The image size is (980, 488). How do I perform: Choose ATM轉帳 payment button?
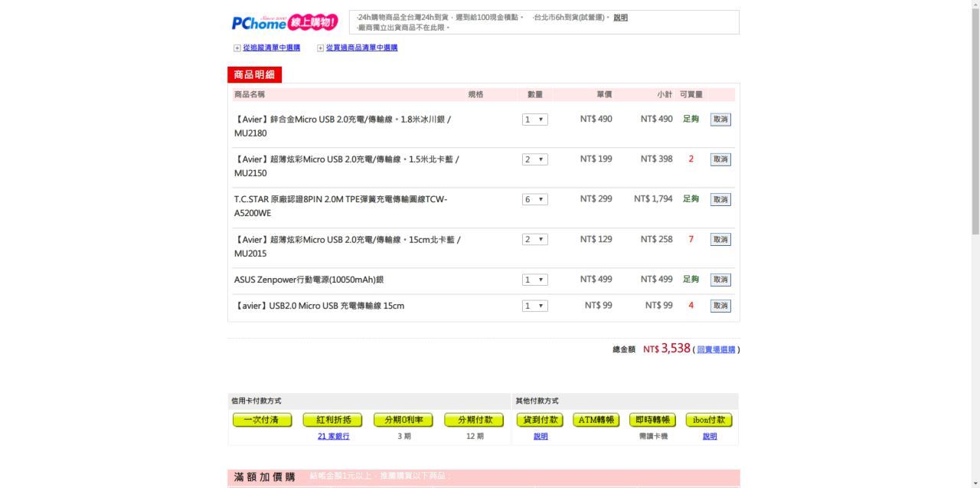point(596,420)
